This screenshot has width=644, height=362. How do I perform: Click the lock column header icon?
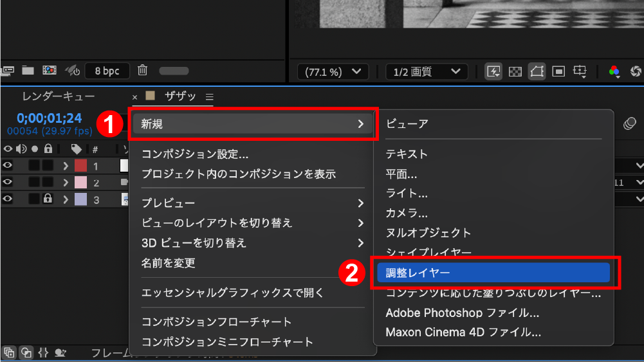(x=48, y=148)
